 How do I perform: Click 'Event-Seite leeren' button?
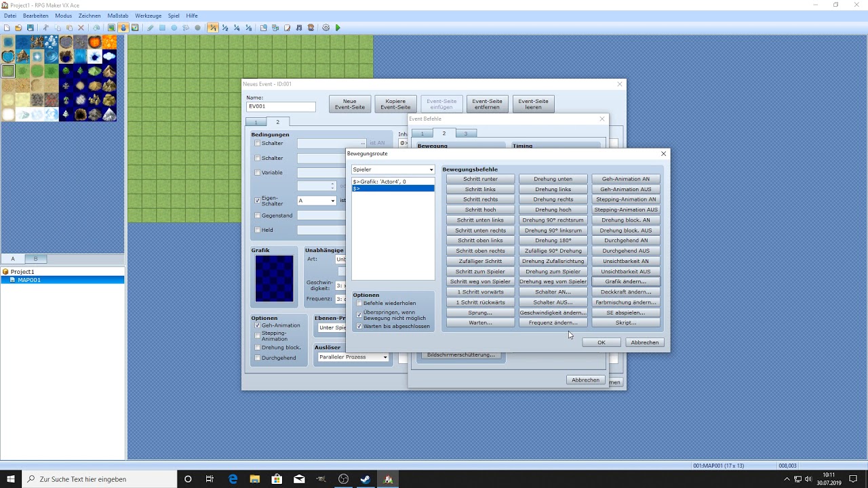[x=534, y=104]
